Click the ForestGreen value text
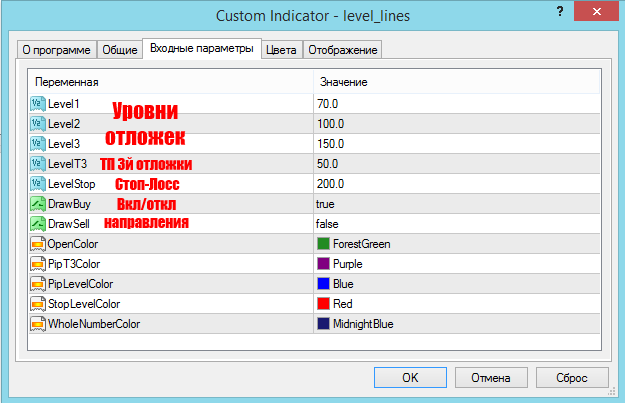The image size is (625, 403). point(362,244)
